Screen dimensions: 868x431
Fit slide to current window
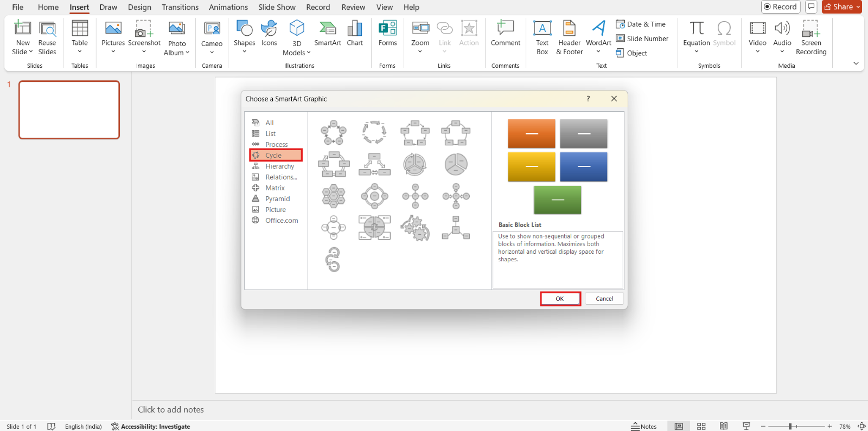pos(861,427)
